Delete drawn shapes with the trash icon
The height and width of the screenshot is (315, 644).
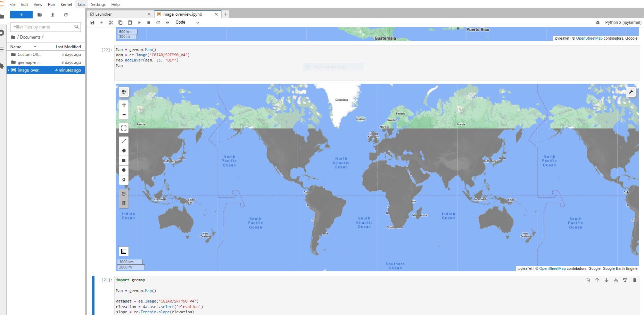point(124,202)
